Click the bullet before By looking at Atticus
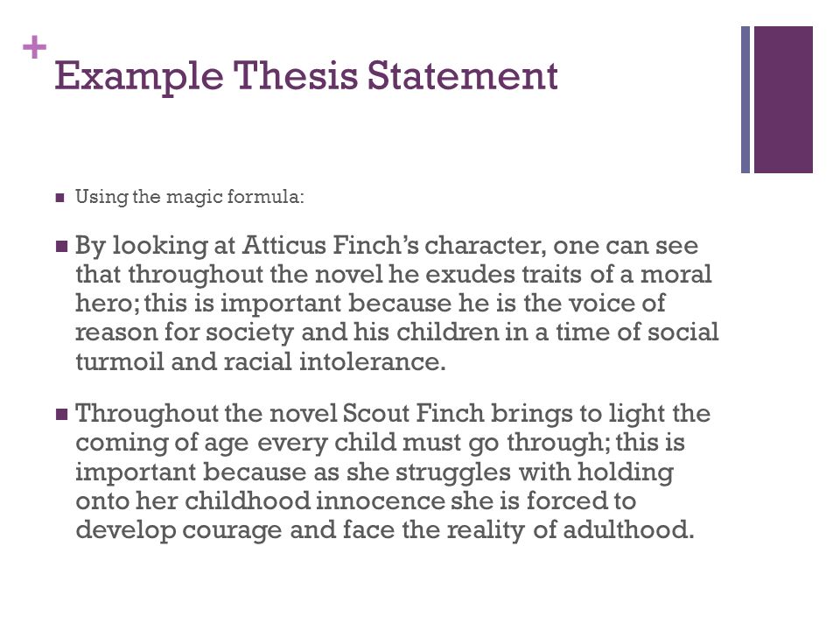The width and height of the screenshot is (840, 630). [x=61, y=247]
